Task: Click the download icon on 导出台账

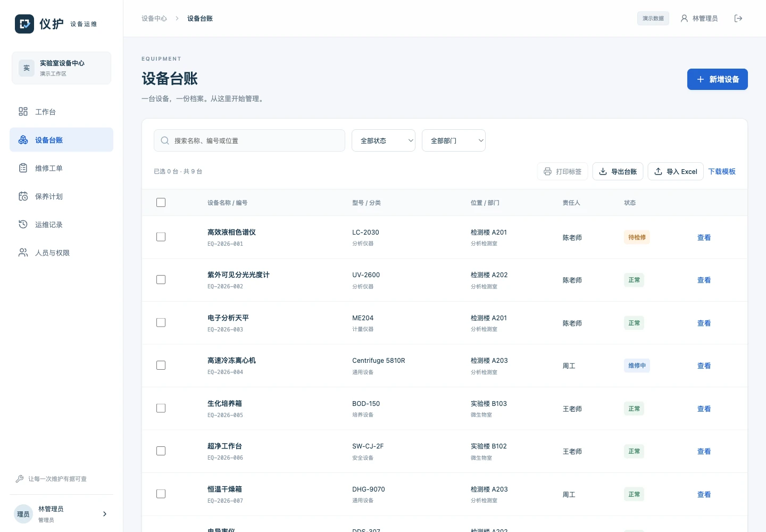Action: click(603, 171)
